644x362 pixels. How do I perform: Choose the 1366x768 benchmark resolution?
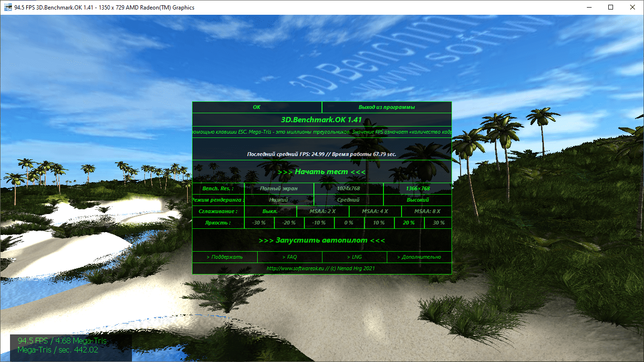(418, 188)
